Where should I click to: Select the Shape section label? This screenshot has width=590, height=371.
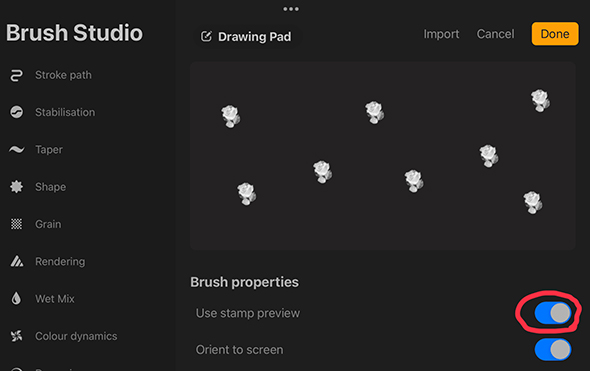(50, 187)
